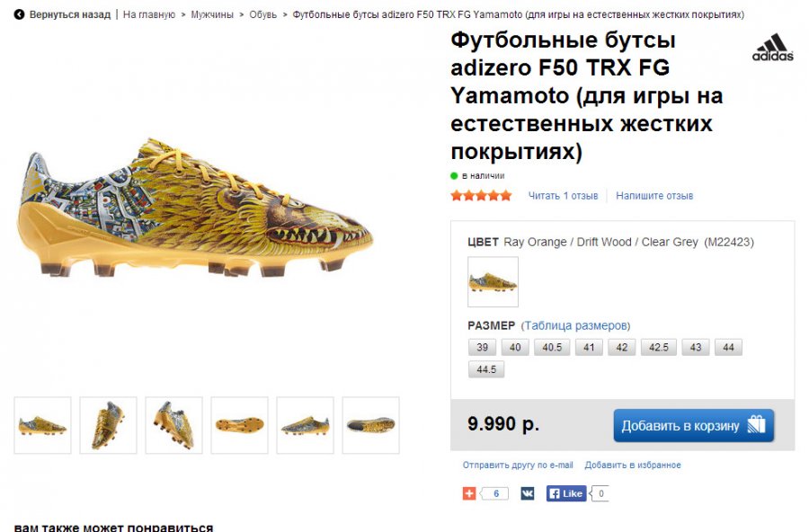This screenshot has height=532, width=809.
Task: Add item to cart with Добавить в корзину
Action: (x=693, y=425)
